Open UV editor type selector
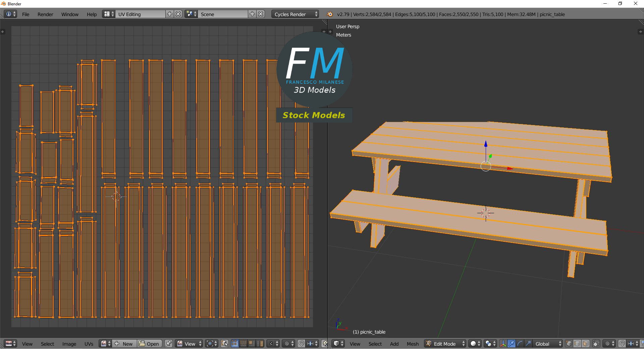Image resolution: width=644 pixels, height=349 pixels. [x=10, y=344]
